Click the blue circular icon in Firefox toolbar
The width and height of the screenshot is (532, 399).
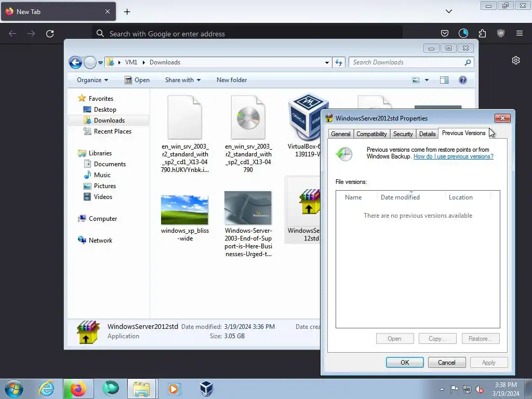coord(463,33)
